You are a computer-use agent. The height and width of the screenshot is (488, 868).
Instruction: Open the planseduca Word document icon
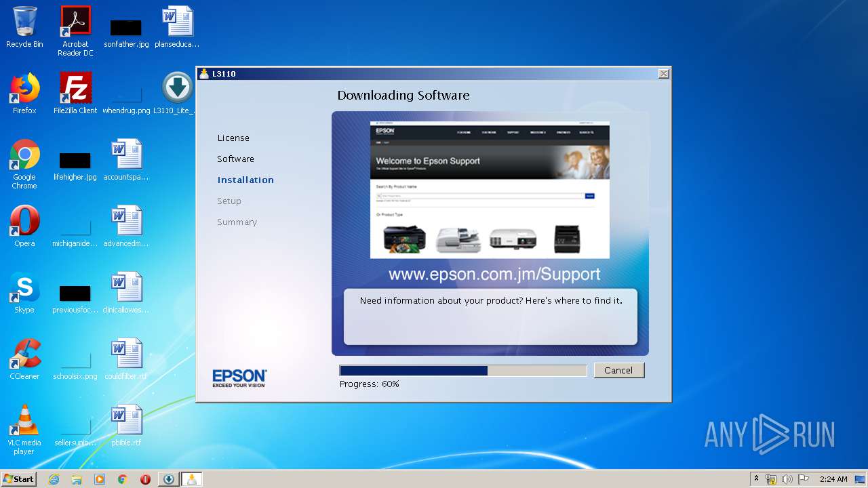pyautogui.click(x=177, y=27)
